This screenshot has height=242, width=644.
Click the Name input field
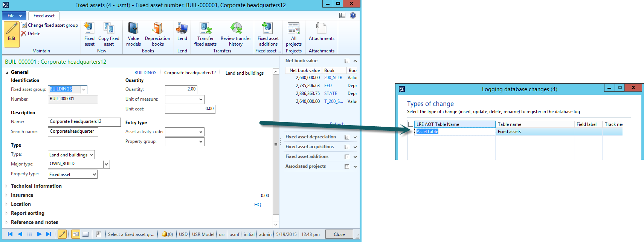[84, 122]
